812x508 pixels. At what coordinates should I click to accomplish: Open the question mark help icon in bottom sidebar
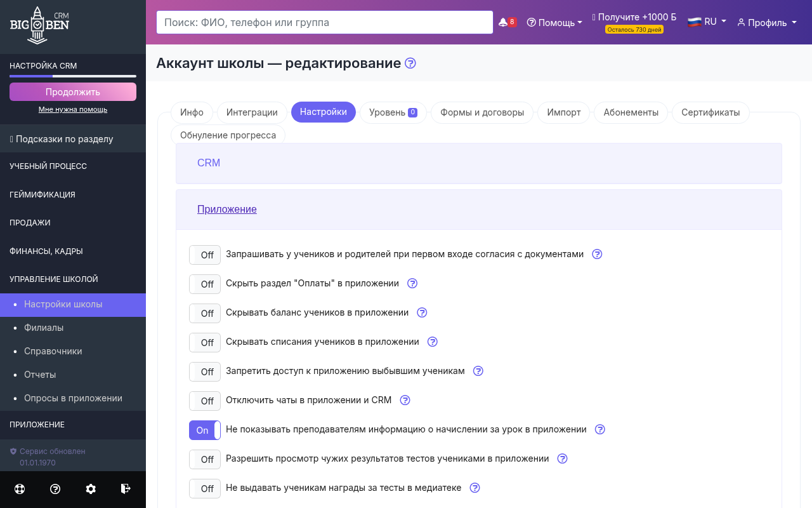[x=55, y=489]
